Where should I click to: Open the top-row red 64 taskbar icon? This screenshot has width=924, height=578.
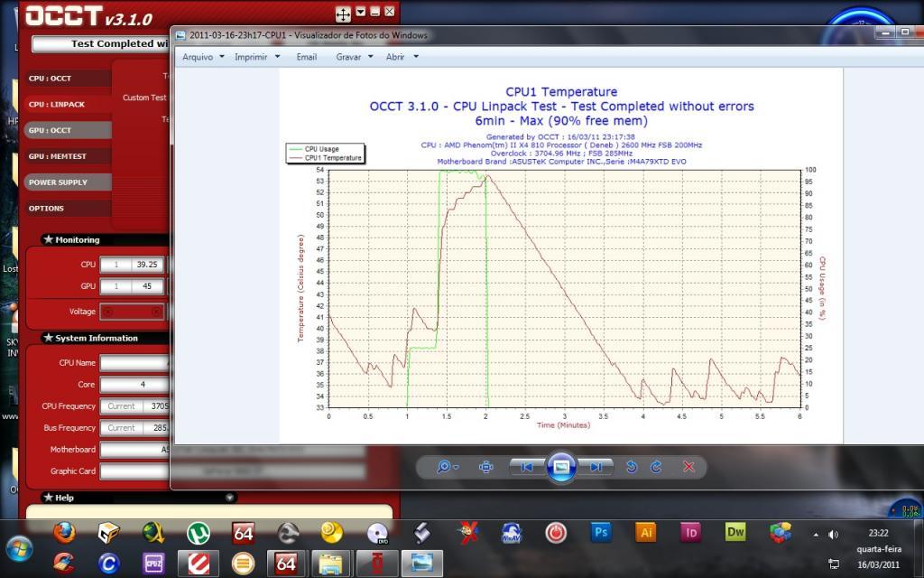coord(244,533)
